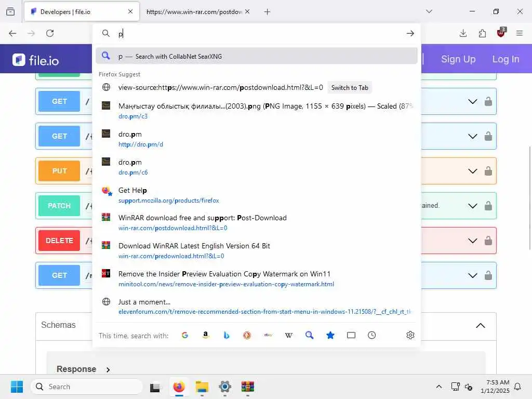Screen dimensions: 532x399
Task: Expand the first GET endpoint chevron
Action: pos(473,101)
